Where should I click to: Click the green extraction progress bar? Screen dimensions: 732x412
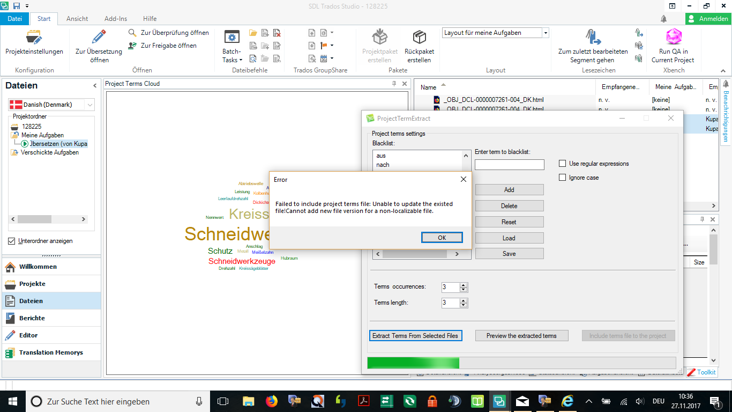coord(413,363)
